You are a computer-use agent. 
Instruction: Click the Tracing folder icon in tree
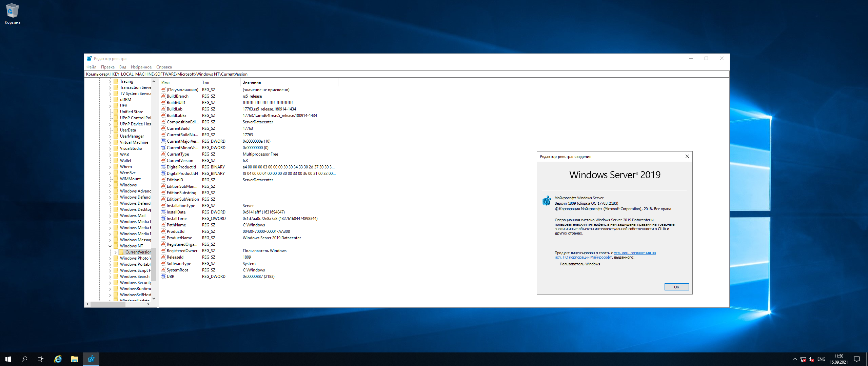click(116, 81)
